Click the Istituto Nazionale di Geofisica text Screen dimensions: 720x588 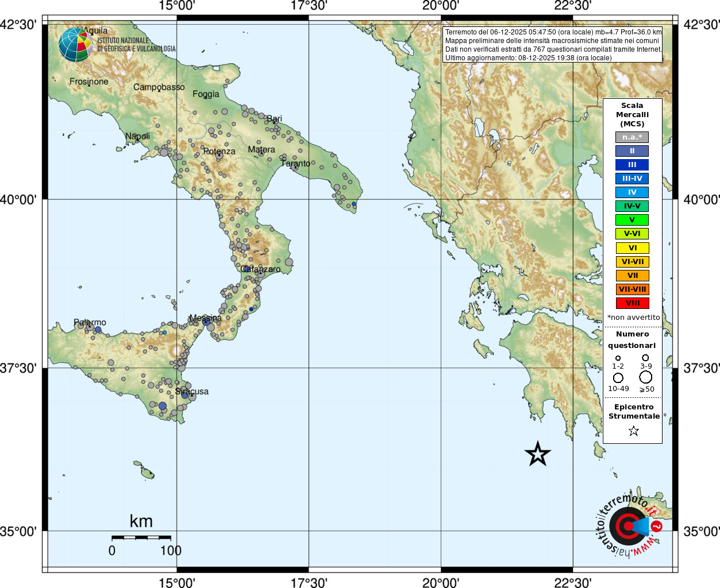(x=136, y=45)
